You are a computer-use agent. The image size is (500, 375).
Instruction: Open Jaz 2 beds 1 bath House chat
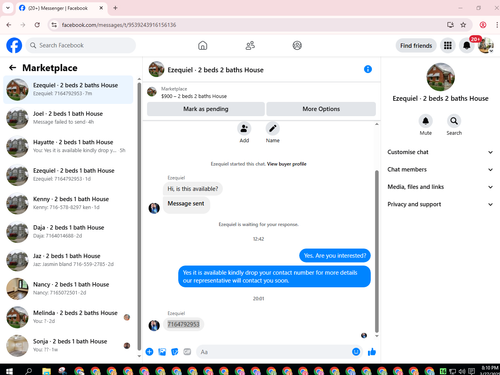68,260
